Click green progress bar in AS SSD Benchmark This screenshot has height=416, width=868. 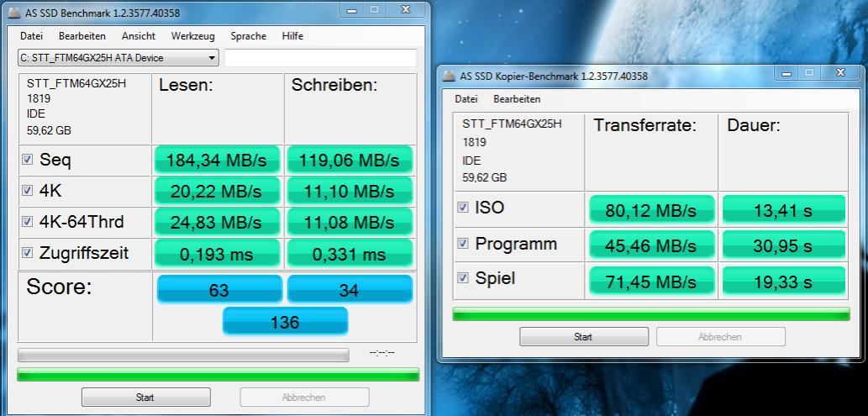[218, 375]
